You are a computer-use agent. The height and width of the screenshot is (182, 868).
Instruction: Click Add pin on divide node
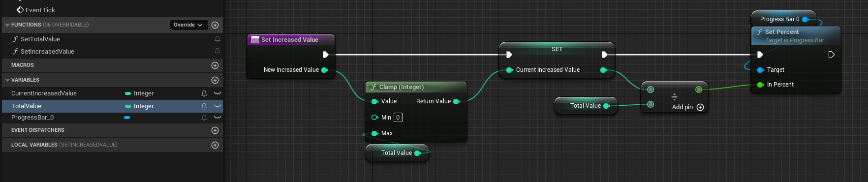tap(688, 107)
